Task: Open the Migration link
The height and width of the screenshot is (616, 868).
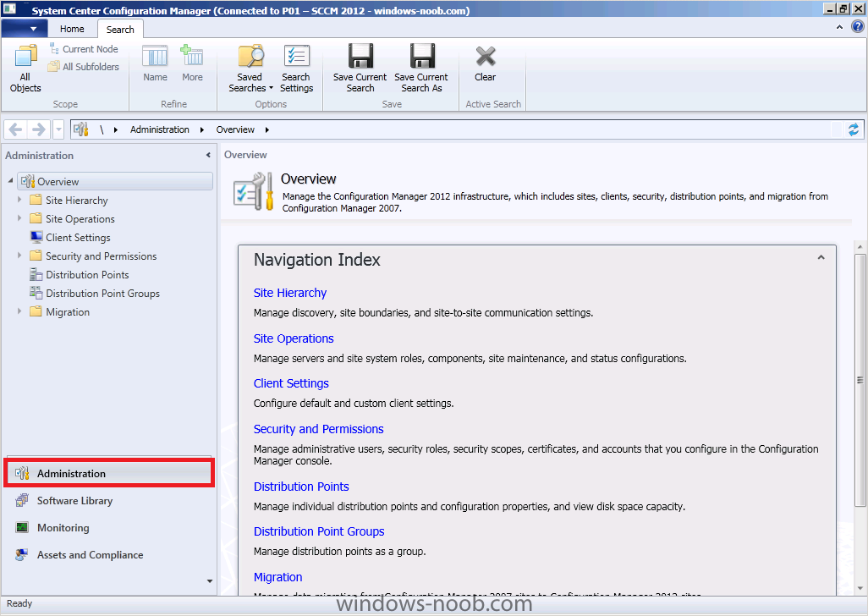Action: [277, 577]
